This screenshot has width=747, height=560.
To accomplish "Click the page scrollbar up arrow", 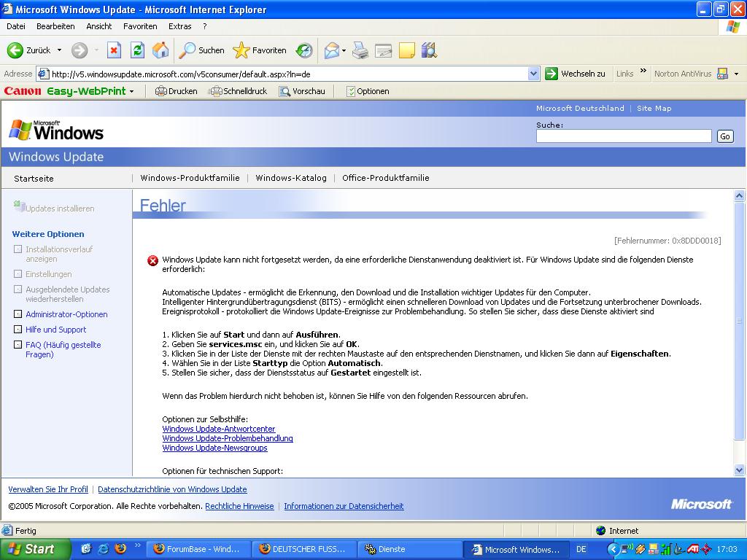I will (739, 195).
